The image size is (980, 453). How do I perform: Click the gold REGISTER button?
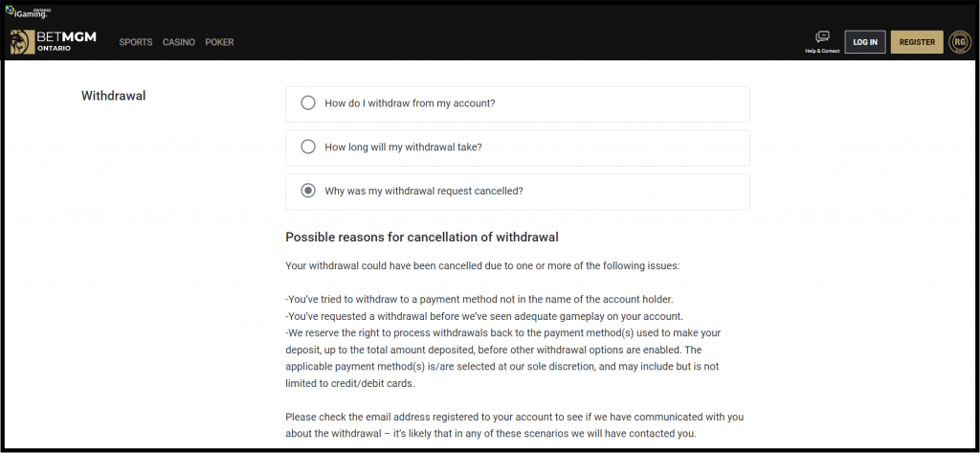[x=917, y=42]
